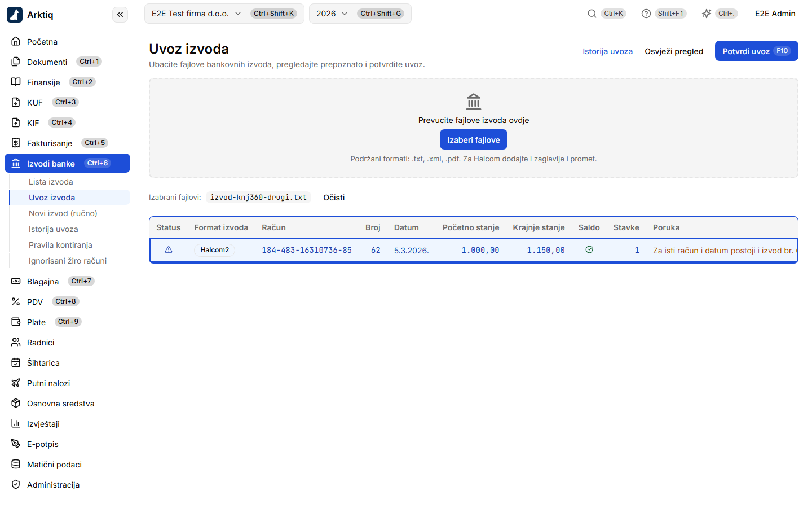This screenshot has width=812, height=508.
Task: Confirm import with Potvrdi uvoz button
Action: tap(757, 51)
